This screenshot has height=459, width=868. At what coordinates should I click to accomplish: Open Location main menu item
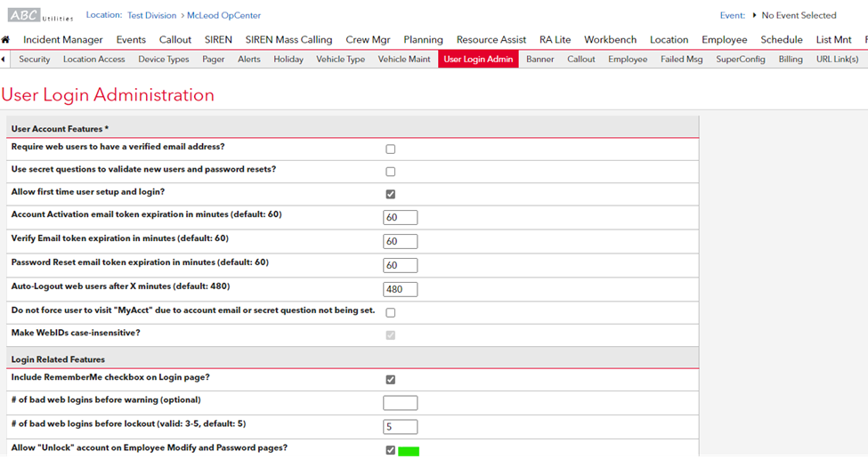click(x=669, y=40)
